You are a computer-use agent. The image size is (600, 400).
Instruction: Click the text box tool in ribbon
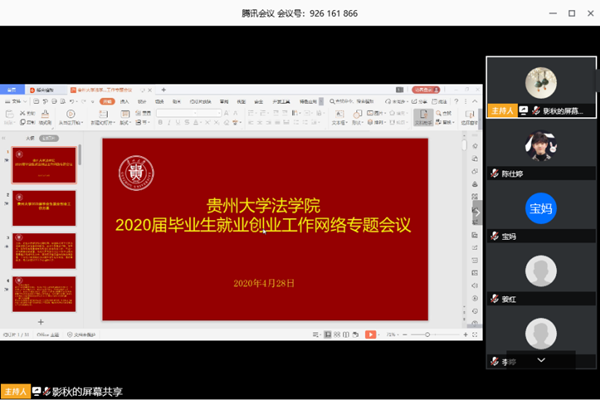(x=337, y=116)
